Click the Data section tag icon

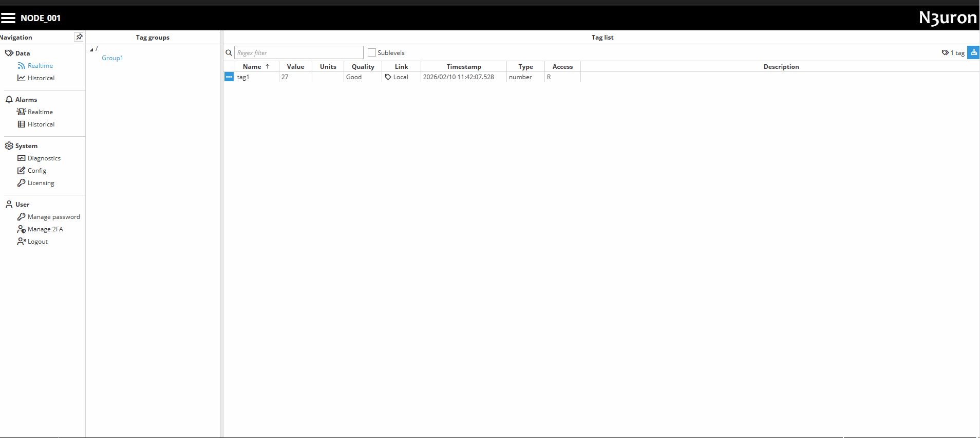[9, 53]
